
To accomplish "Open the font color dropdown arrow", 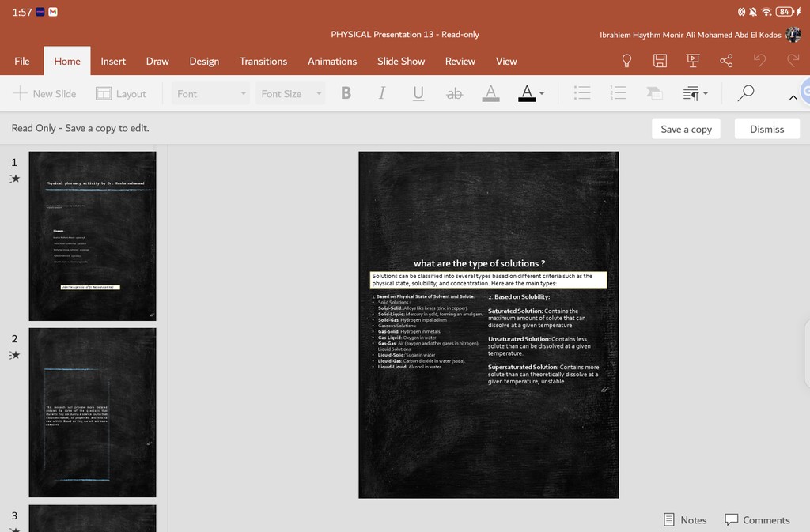I will pyautogui.click(x=542, y=93).
